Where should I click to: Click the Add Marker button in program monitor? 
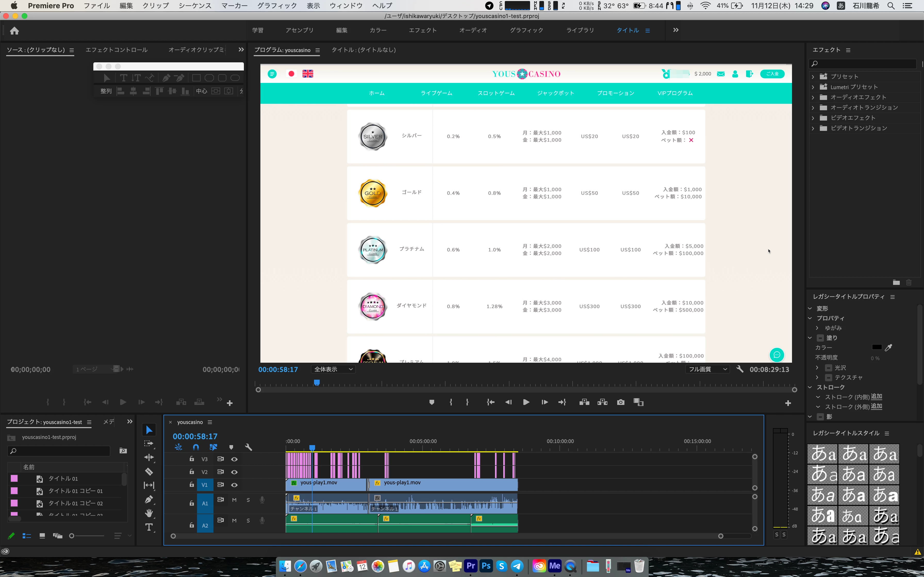click(432, 402)
